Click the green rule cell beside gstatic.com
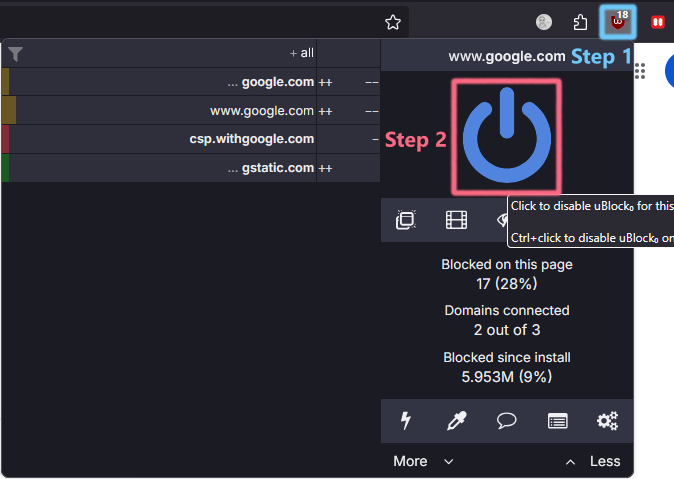 [x=5, y=168]
